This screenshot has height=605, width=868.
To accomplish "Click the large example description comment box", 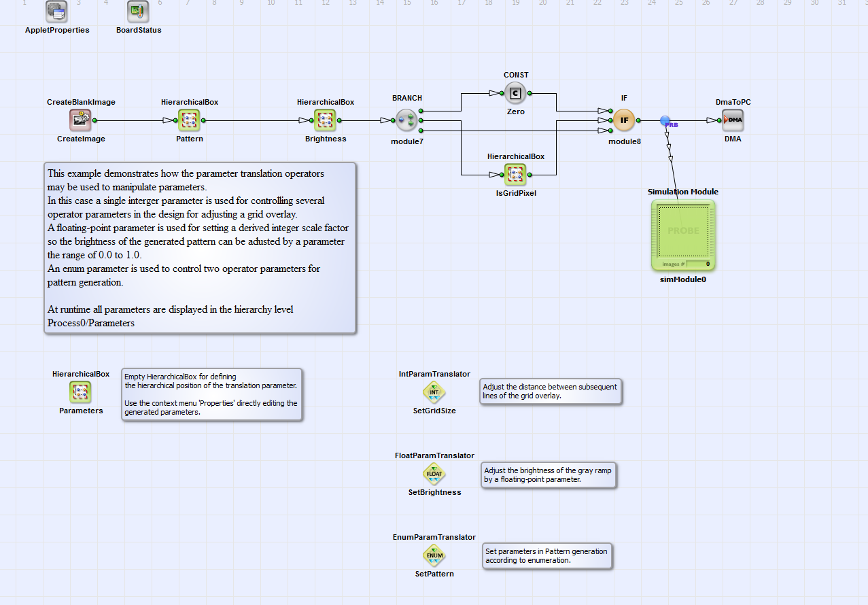I will tap(200, 247).
